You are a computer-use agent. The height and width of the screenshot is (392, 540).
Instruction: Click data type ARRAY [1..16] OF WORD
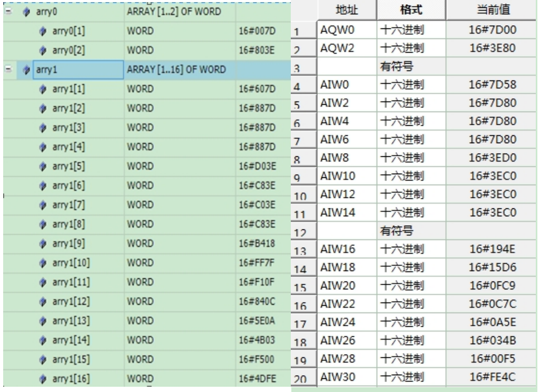[176, 69]
